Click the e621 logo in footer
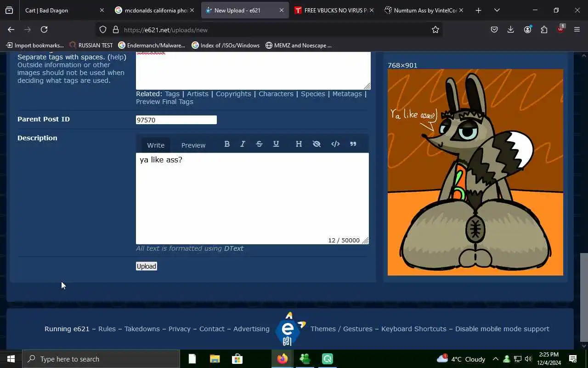Screen dimensions: 588x368 tap(289, 329)
